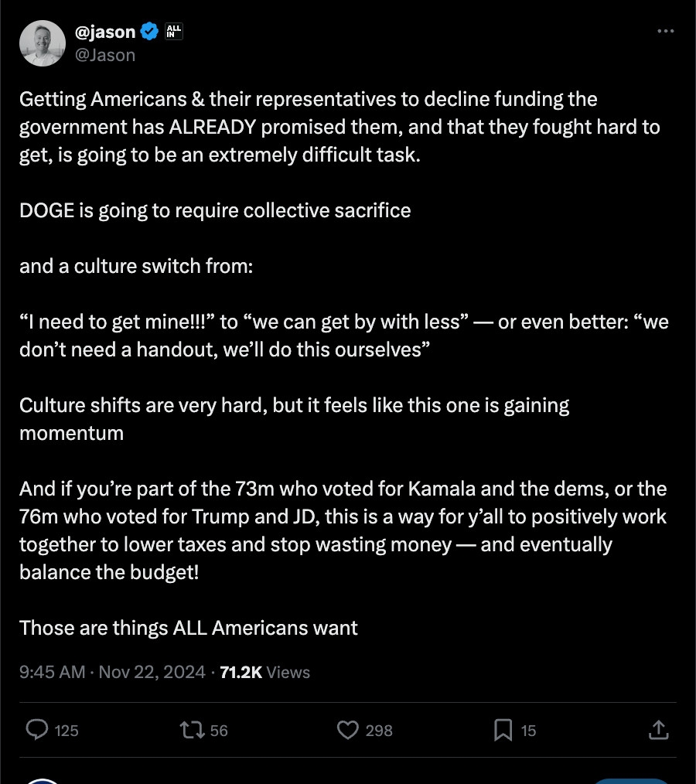Click the 298 likes count
Image resolution: width=696 pixels, height=784 pixels.
379,731
